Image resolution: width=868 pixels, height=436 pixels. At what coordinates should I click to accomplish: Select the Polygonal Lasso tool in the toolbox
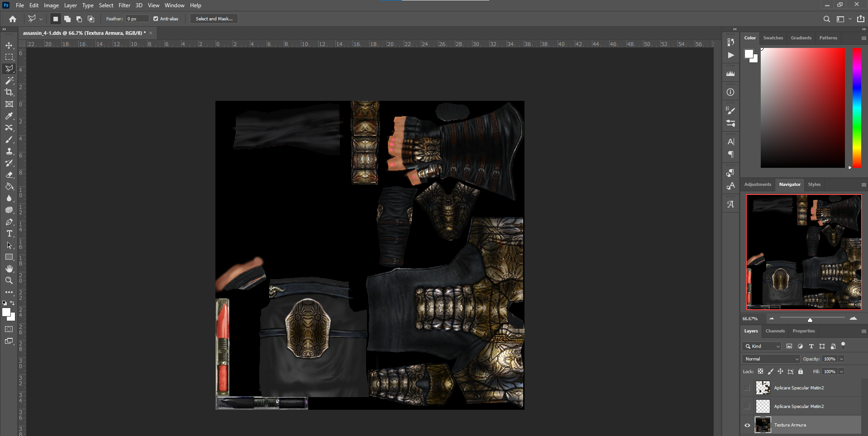(x=9, y=69)
